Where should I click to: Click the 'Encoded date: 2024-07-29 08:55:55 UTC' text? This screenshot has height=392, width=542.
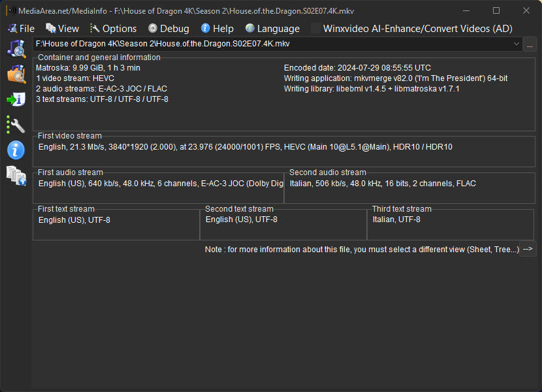pyautogui.click(x=357, y=68)
